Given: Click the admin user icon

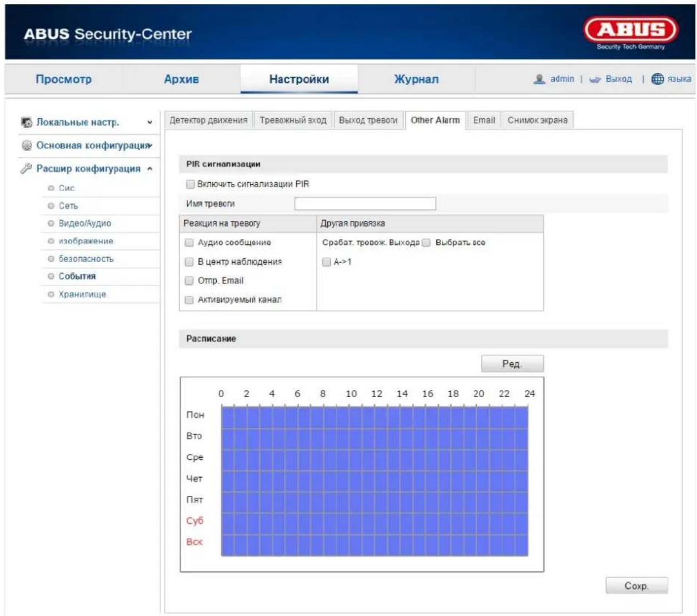Looking at the screenshot, I should (x=539, y=79).
